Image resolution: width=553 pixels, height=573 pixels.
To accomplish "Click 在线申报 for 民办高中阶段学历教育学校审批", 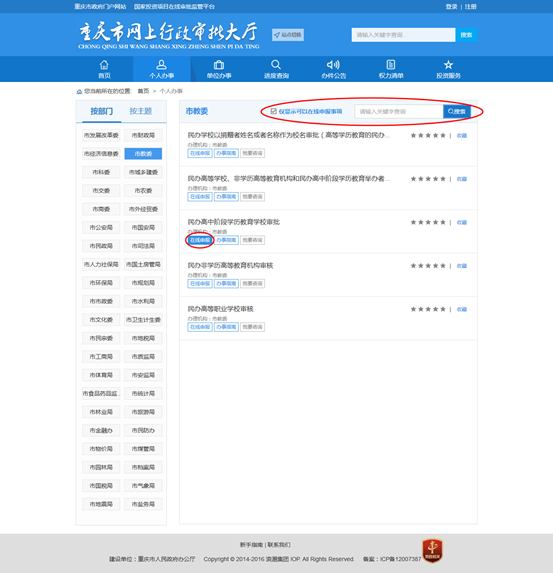I will tap(200, 240).
